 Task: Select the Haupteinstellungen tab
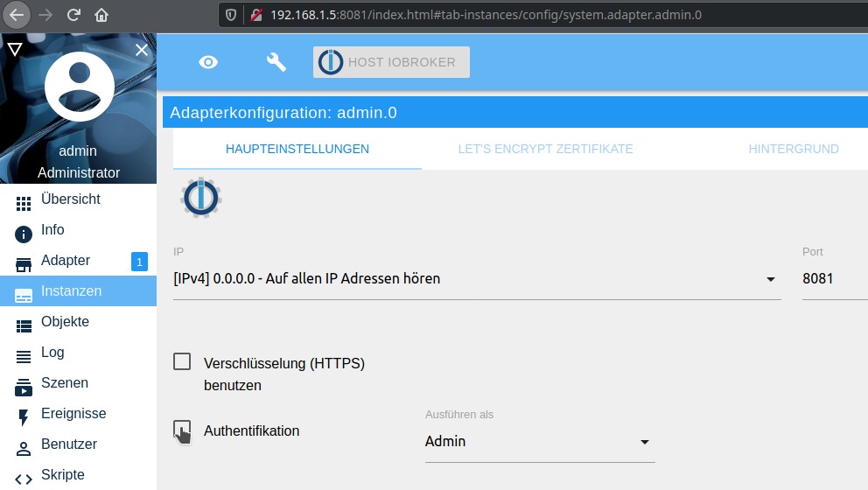pyautogui.click(x=297, y=149)
